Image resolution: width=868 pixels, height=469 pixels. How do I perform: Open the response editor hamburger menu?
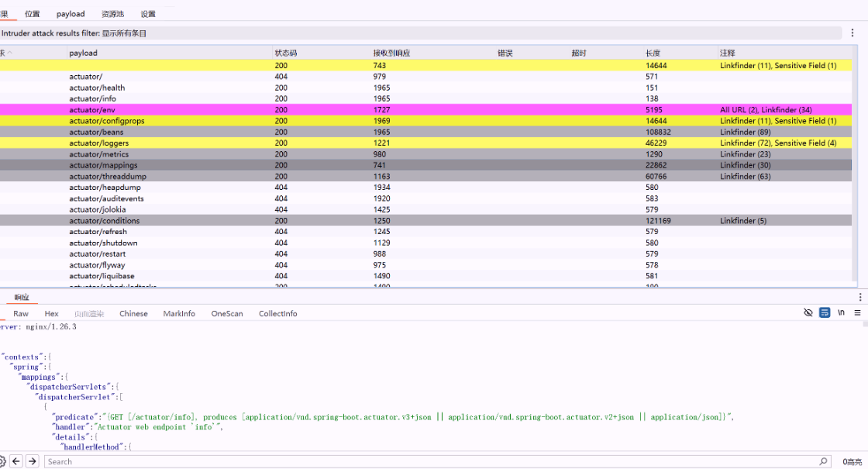pyautogui.click(x=857, y=313)
